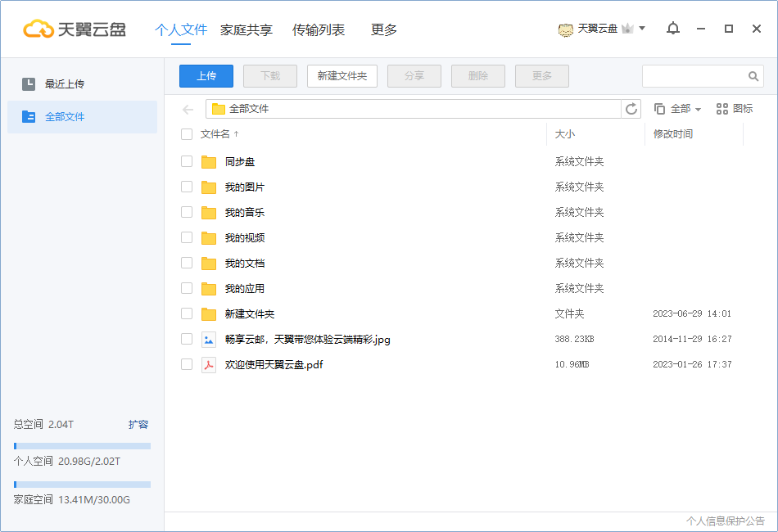Screen dimensions: 778x532
Task: Click the 我的视频 folder icon
Action: 209,238
